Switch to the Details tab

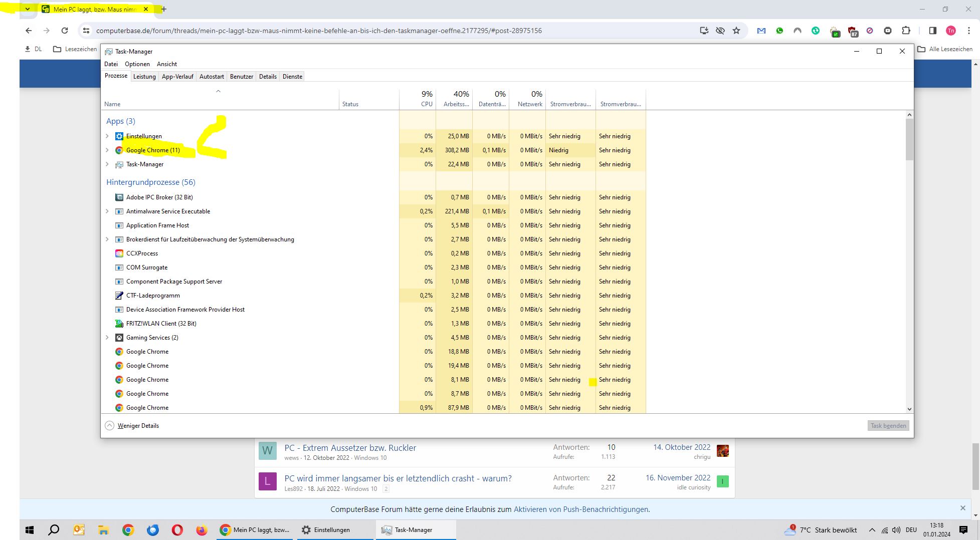(x=268, y=77)
